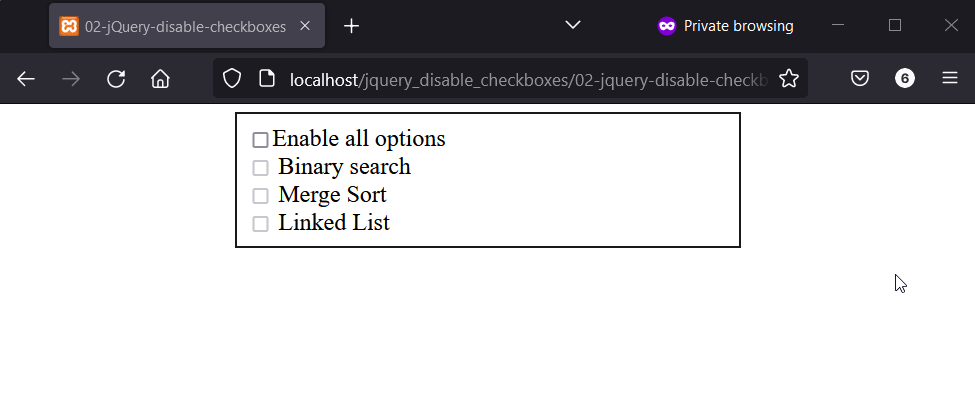Open the extension badge showing 6

tap(905, 79)
